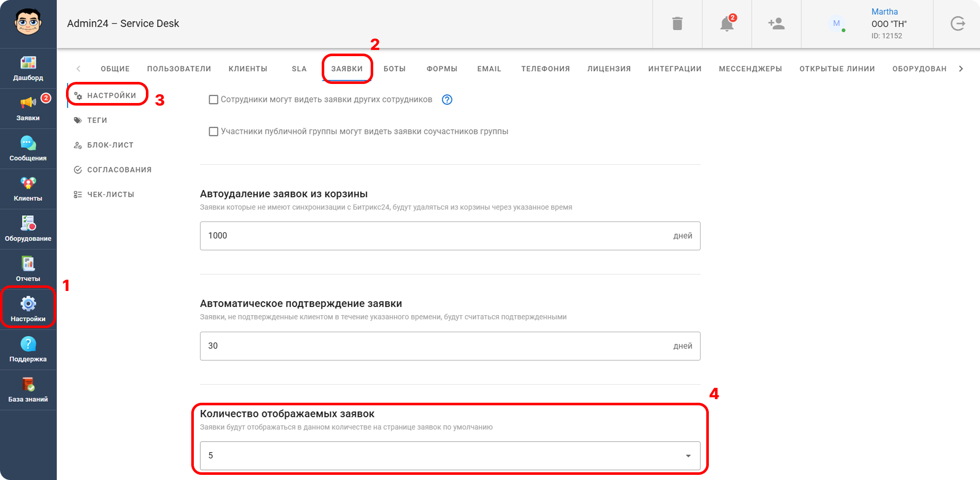Open the displayed tickets count dropdown

pos(450,456)
